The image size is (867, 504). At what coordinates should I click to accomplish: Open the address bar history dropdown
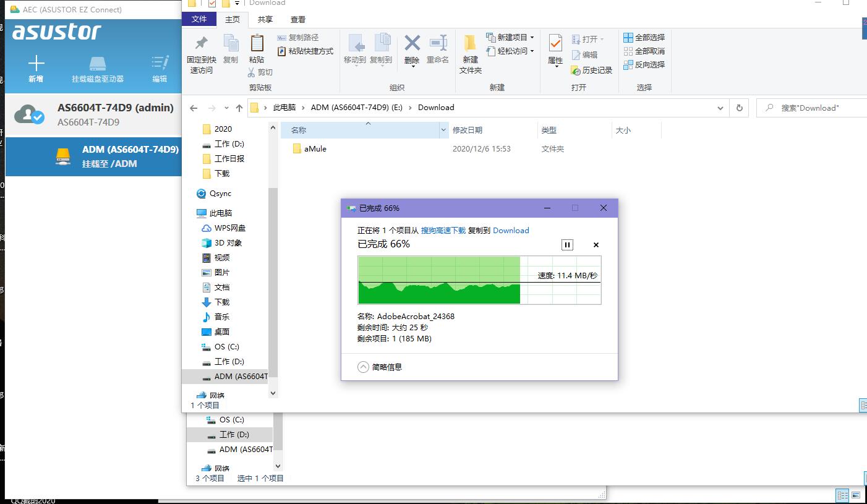[720, 108]
